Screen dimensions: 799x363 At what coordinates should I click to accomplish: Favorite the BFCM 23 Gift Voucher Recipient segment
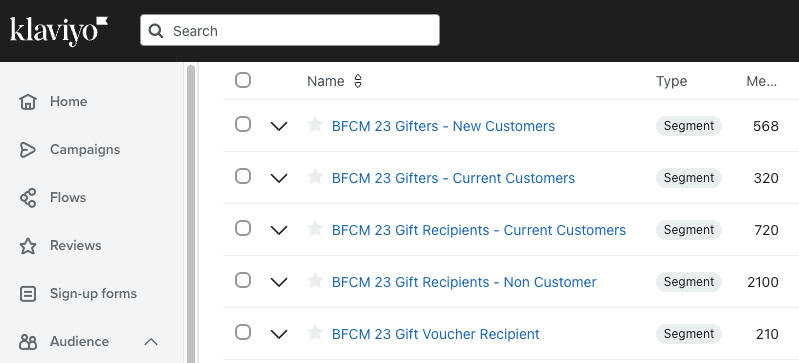[x=315, y=332]
